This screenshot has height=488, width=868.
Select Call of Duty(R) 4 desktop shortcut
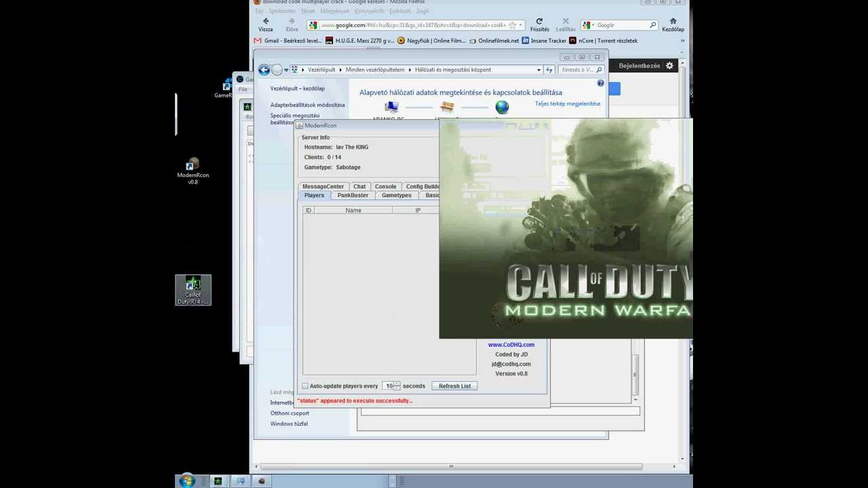click(193, 290)
